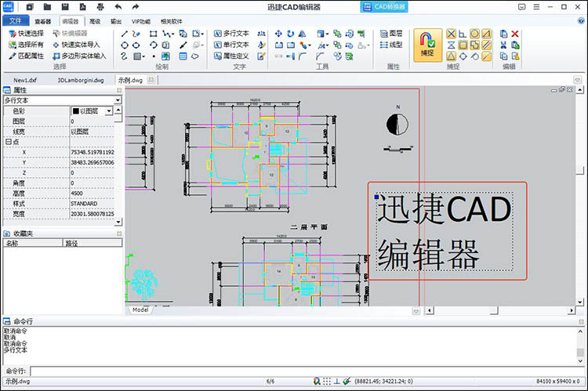
Task: Toggle the circle center snap option
Action: (475, 34)
